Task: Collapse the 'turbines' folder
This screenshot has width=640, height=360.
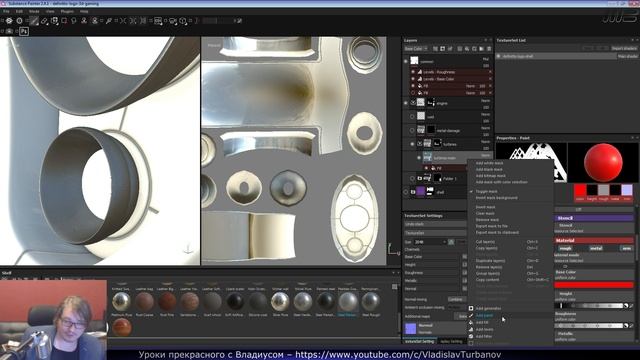Action: 420,144
